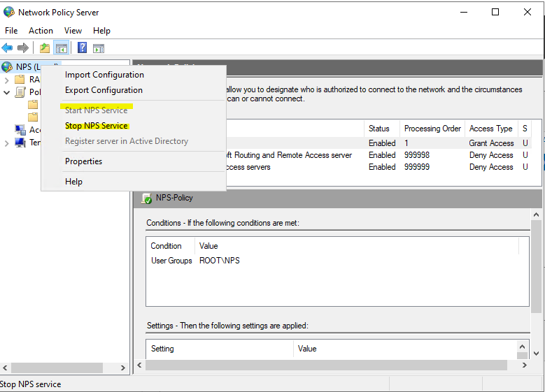This screenshot has height=392, width=545.
Task: Click the Processing Order column header
Action: (x=432, y=129)
